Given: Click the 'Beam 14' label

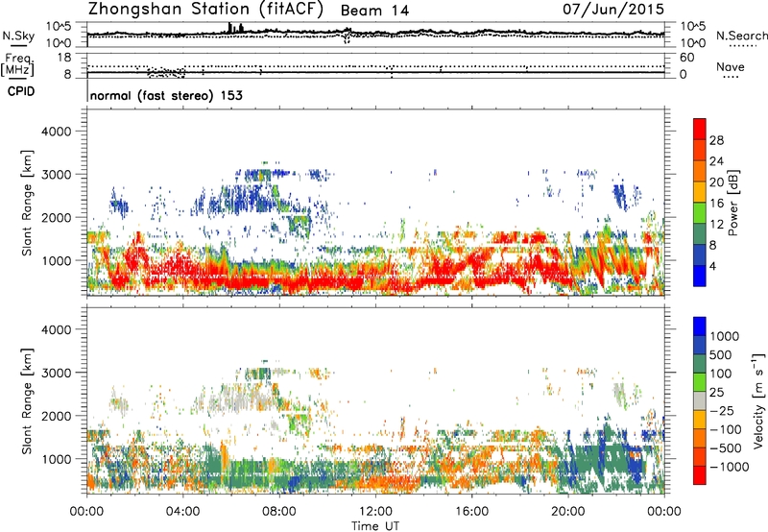Looking at the screenshot, I should coord(374,11).
